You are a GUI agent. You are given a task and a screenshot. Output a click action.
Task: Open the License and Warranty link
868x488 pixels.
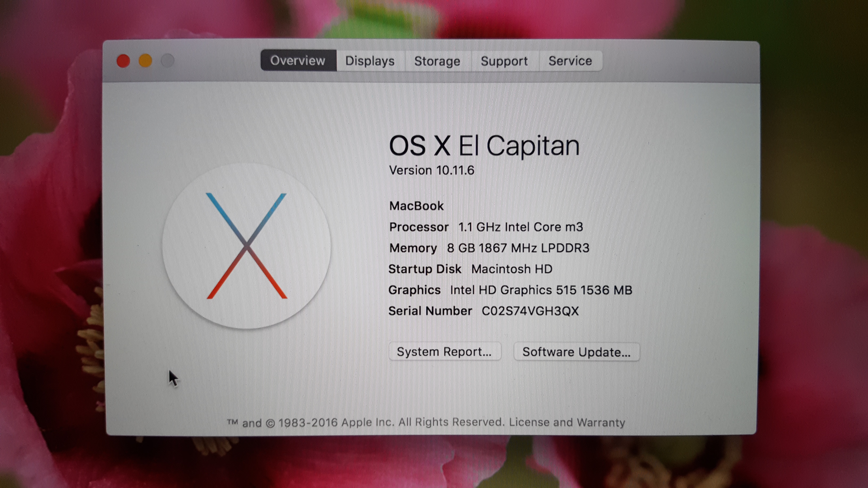(567, 422)
